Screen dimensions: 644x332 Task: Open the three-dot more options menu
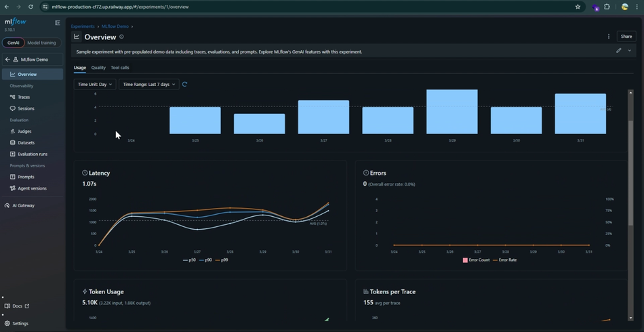[x=609, y=37]
